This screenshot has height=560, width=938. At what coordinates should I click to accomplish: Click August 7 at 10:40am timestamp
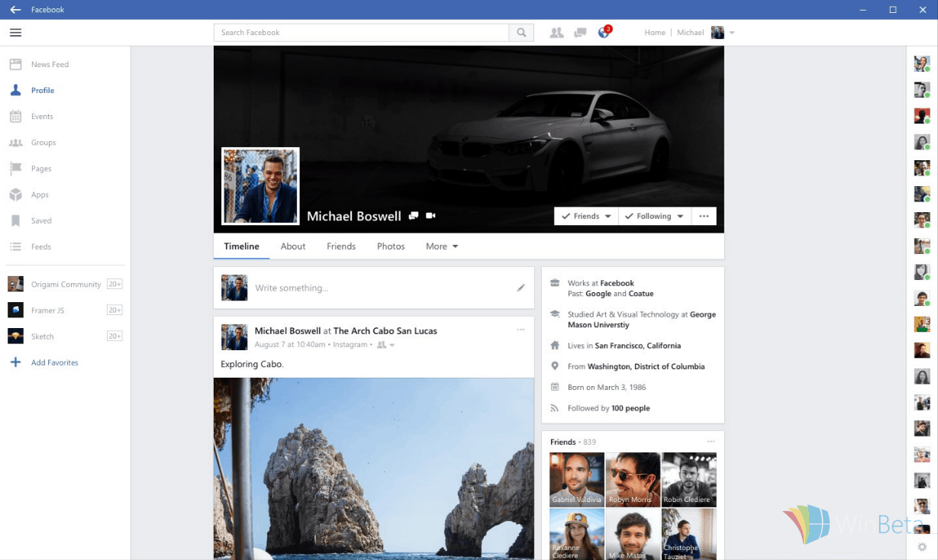[291, 345]
